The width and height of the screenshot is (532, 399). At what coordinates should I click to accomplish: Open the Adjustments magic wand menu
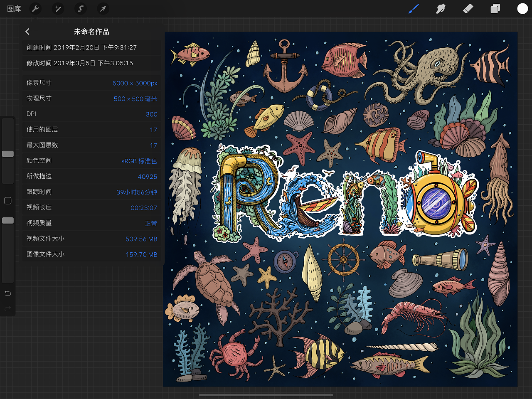coord(58,9)
